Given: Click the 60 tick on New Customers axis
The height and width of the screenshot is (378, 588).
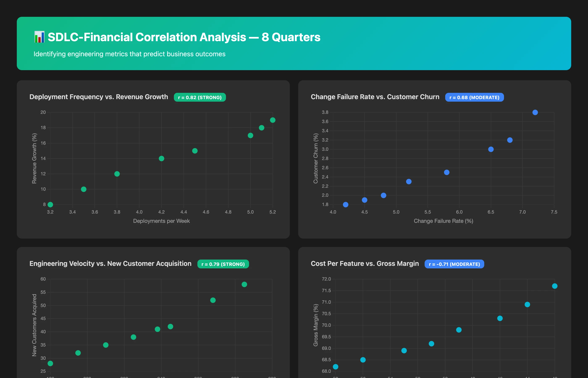Looking at the screenshot, I should tap(43, 279).
